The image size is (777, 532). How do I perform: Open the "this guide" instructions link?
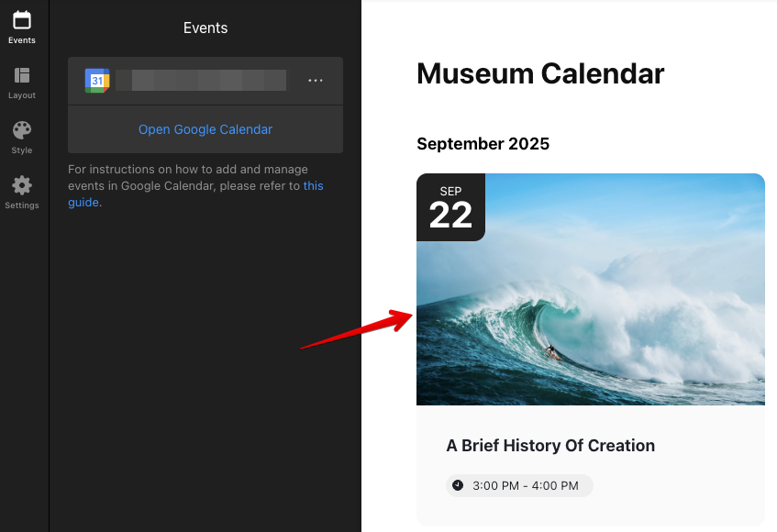pyautogui.click(x=195, y=194)
